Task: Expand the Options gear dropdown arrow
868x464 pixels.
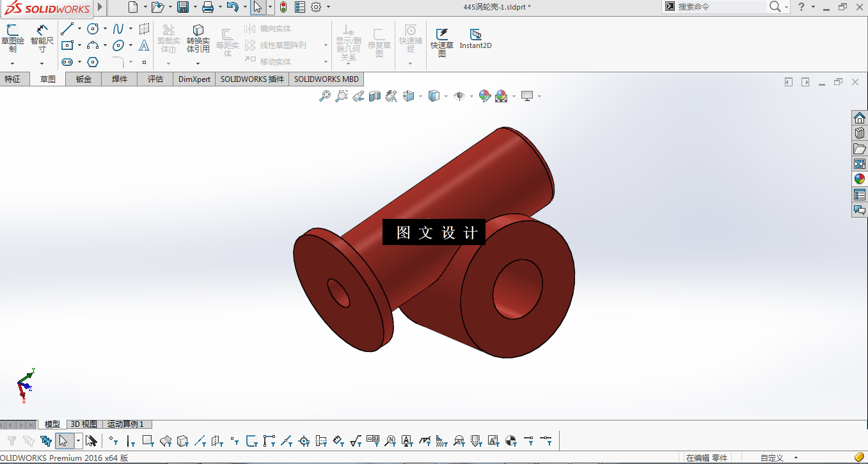Action: tap(329, 7)
